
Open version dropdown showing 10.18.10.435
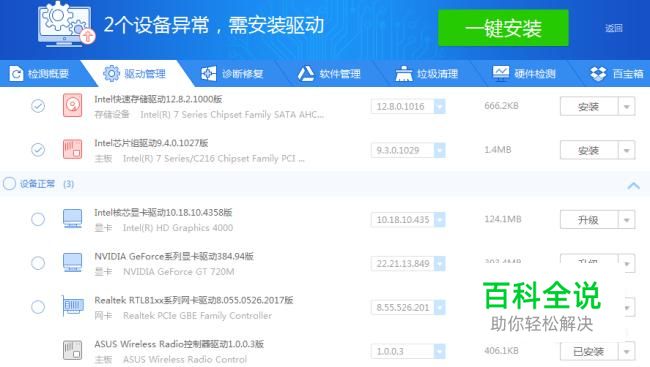(439, 220)
